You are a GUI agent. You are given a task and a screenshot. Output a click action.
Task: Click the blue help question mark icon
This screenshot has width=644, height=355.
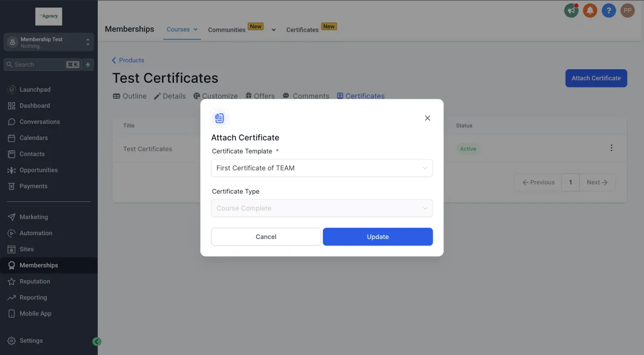609,10
